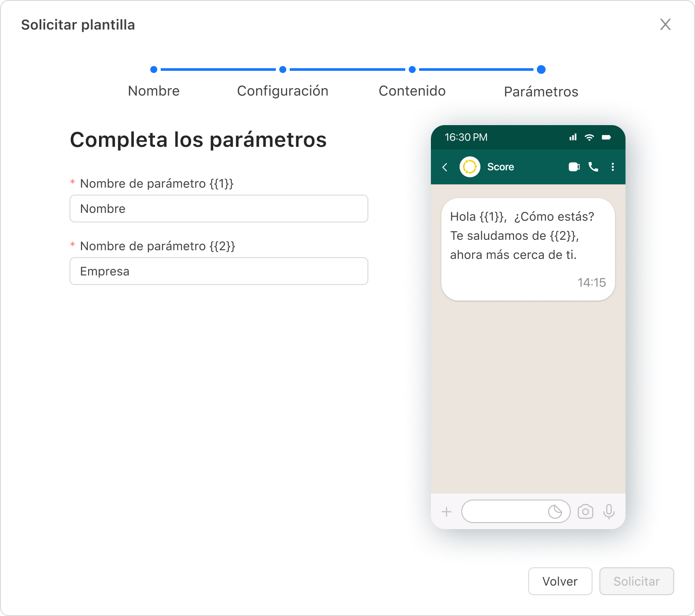Screen dimensions: 695x616
Task: Click the Volver button
Action: (560, 581)
